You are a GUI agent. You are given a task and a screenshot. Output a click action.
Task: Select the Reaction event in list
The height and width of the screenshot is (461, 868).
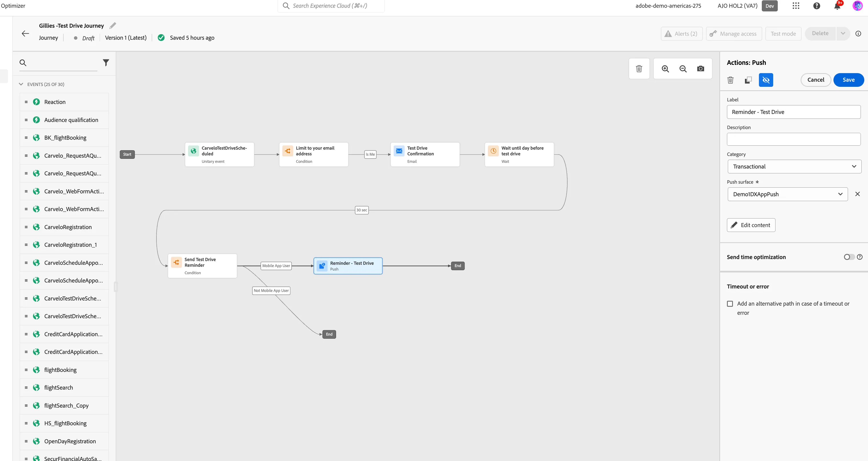tap(64, 102)
